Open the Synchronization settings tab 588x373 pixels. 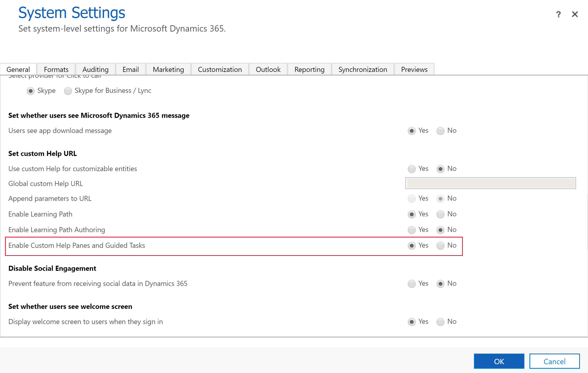(x=362, y=69)
